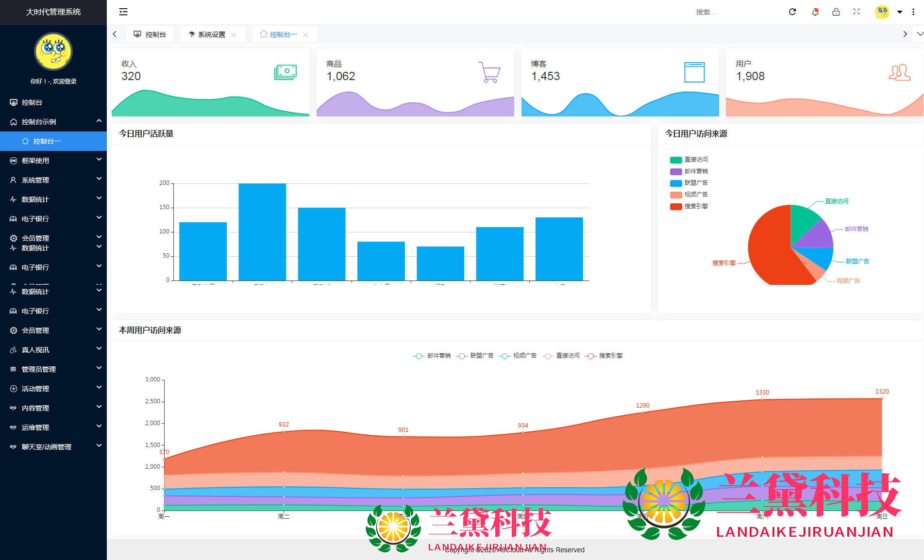Image resolution: width=924 pixels, height=560 pixels.
Task: Open the user avatar dropdown arrow
Action: (x=900, y=12)
